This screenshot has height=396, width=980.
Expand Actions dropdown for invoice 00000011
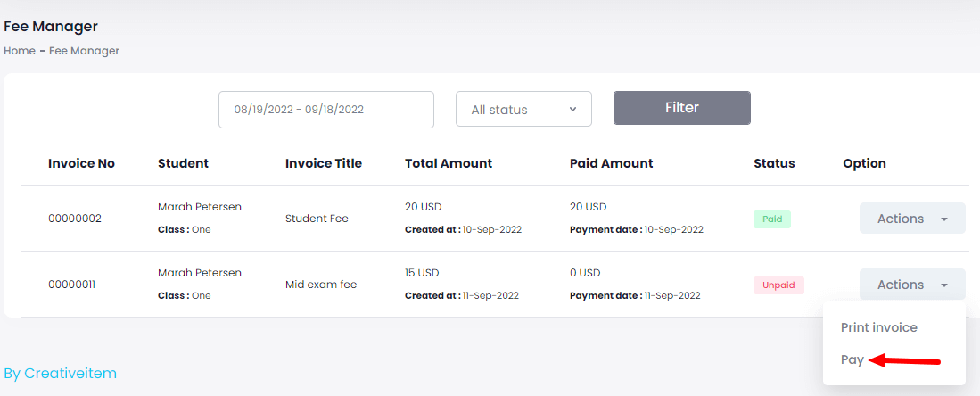[x=911, y=285]
